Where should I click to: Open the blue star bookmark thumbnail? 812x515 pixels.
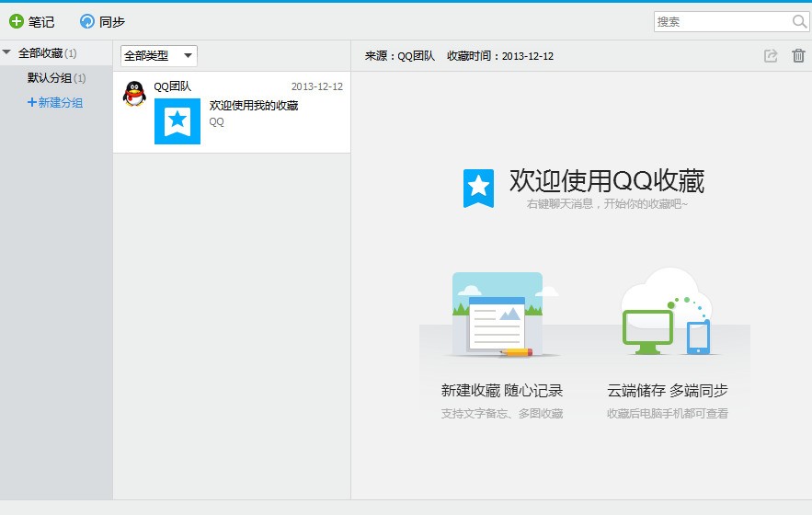click(x=177, y=121)
